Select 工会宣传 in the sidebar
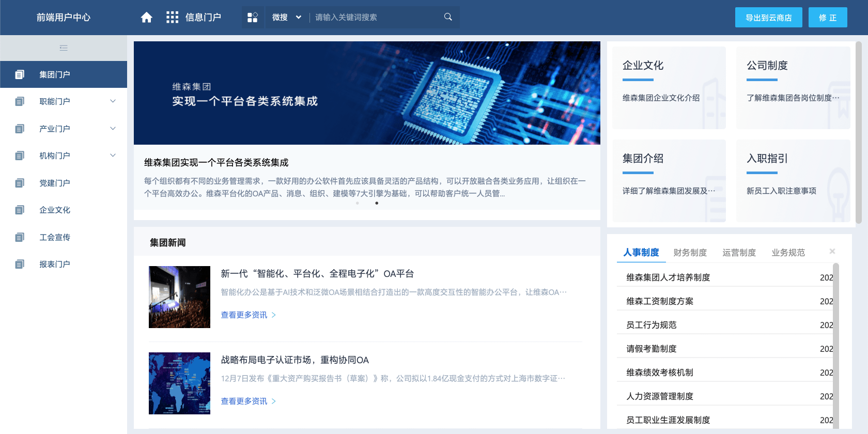Viewport: 868px width, 434px height. tap(64, 237)
